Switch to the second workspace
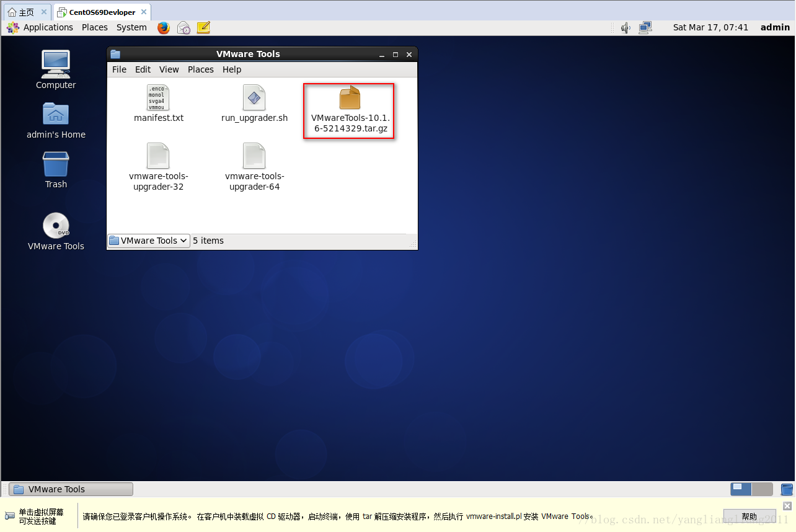Image resolution: width=796 pixels, height=532 pixels. click(763, 489)
